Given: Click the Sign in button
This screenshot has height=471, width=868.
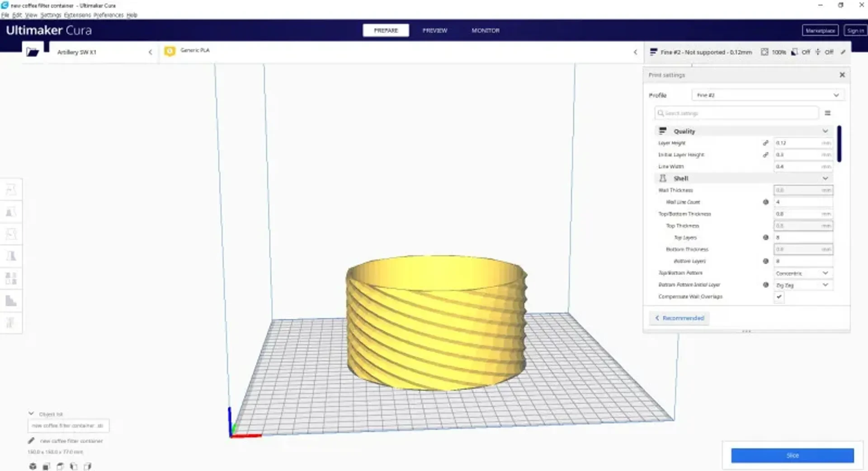Looking at the screenshot, I should coord(855,30).
